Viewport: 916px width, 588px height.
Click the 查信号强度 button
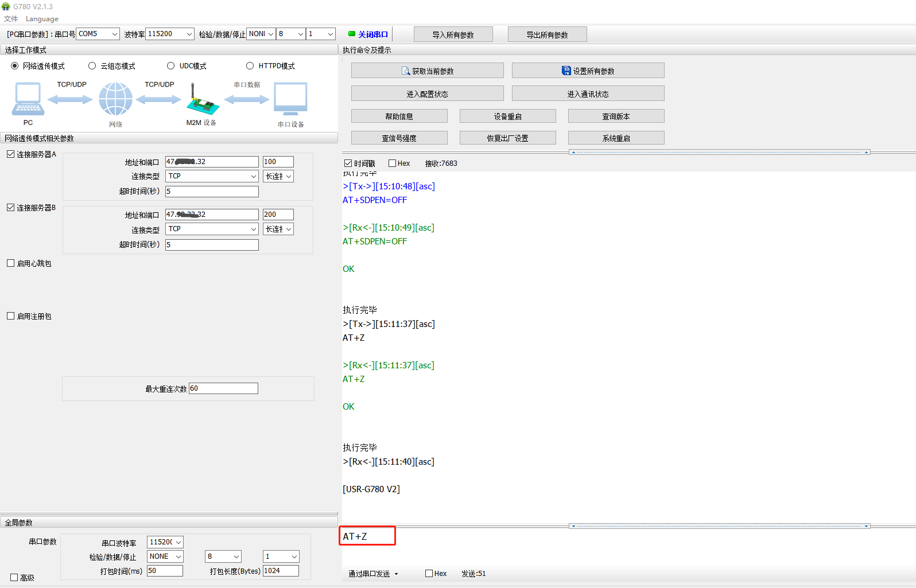point(399,138)
